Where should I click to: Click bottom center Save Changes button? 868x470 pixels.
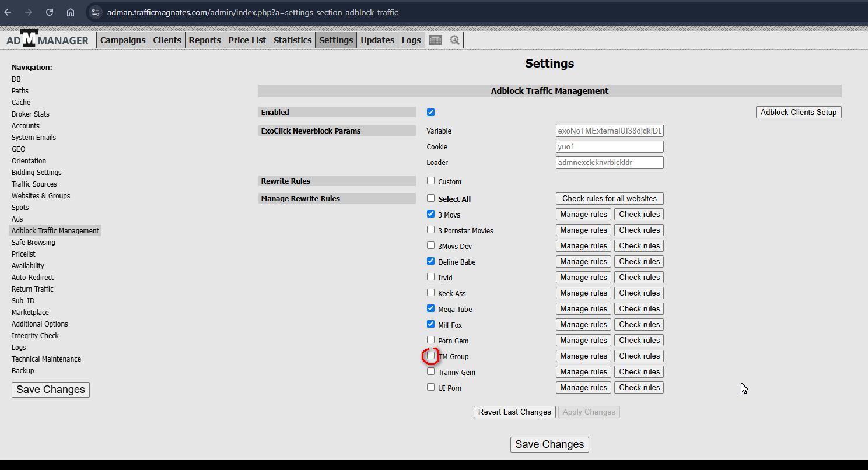(549, 444)
